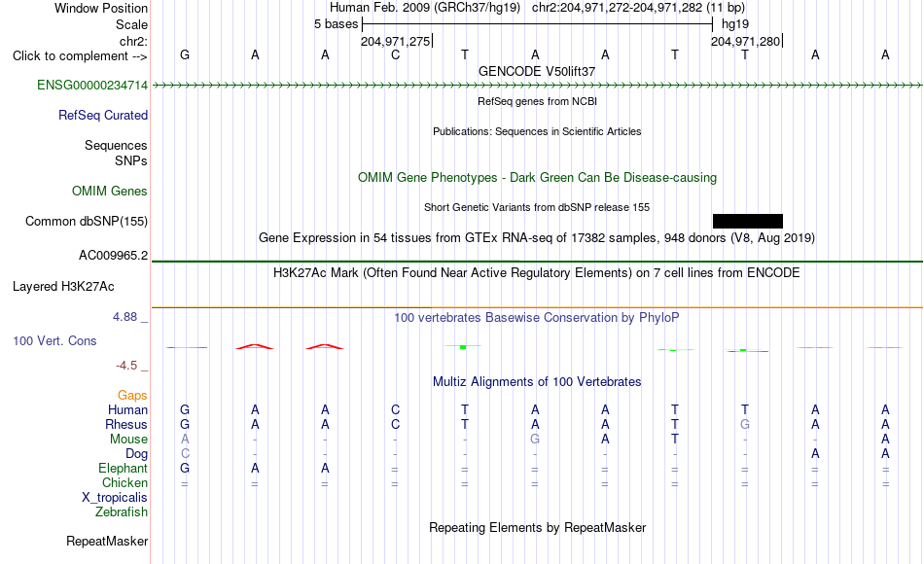924x564 pixels.
Task: Open the OMIM Genes track label
Action: click(110, 191)
